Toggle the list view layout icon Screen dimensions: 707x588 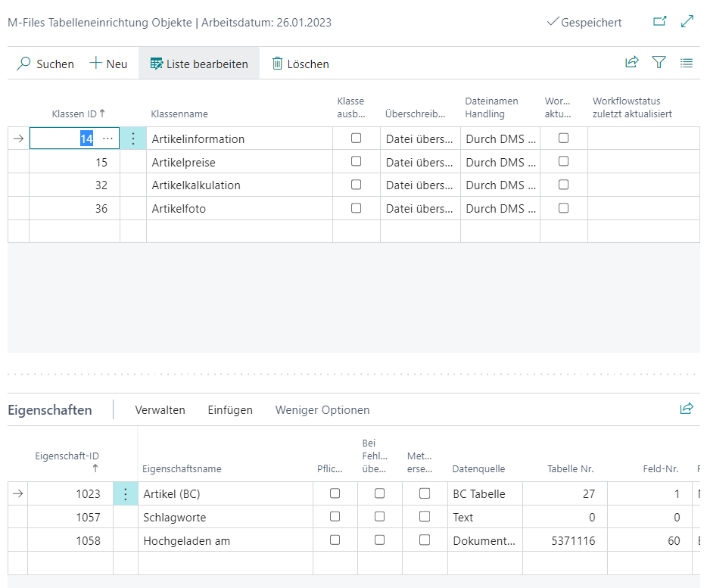click(687, 63)
